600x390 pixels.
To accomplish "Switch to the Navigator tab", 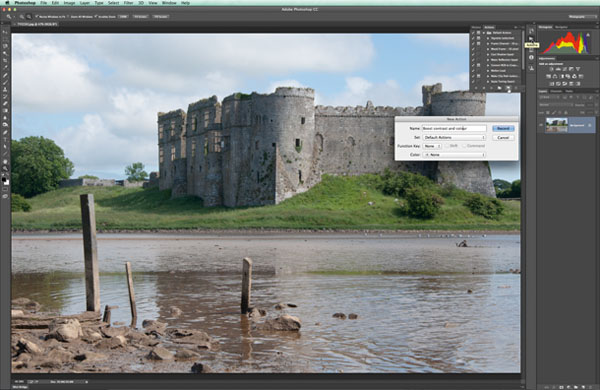I will tap(561, 27).
